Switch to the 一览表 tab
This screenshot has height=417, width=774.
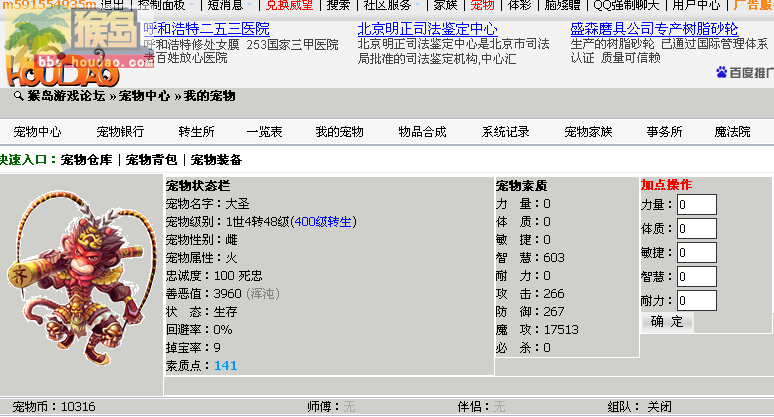(265, 132)
